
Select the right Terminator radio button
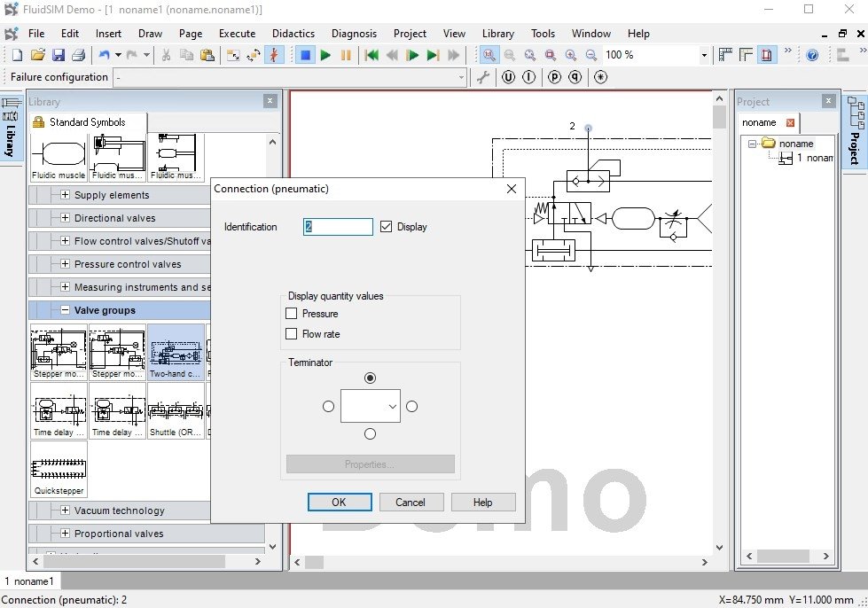pyautogui.click(x=412, y=407)
